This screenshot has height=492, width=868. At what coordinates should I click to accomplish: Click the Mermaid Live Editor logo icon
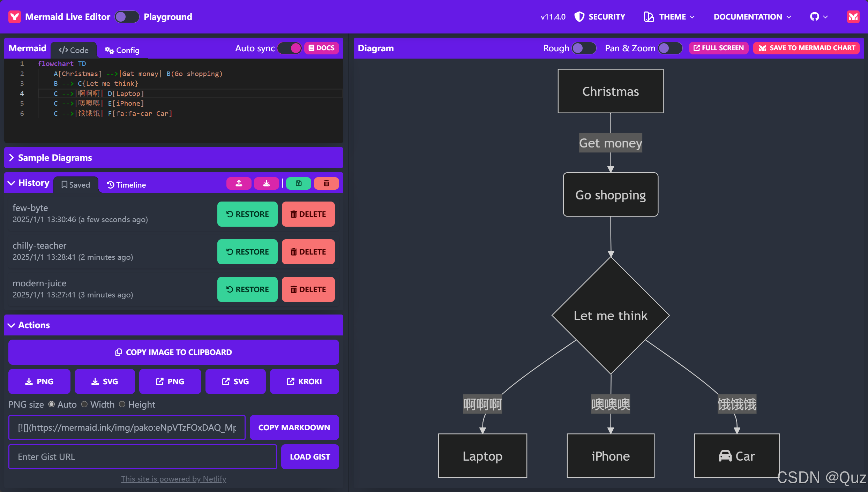pos(15,17)
